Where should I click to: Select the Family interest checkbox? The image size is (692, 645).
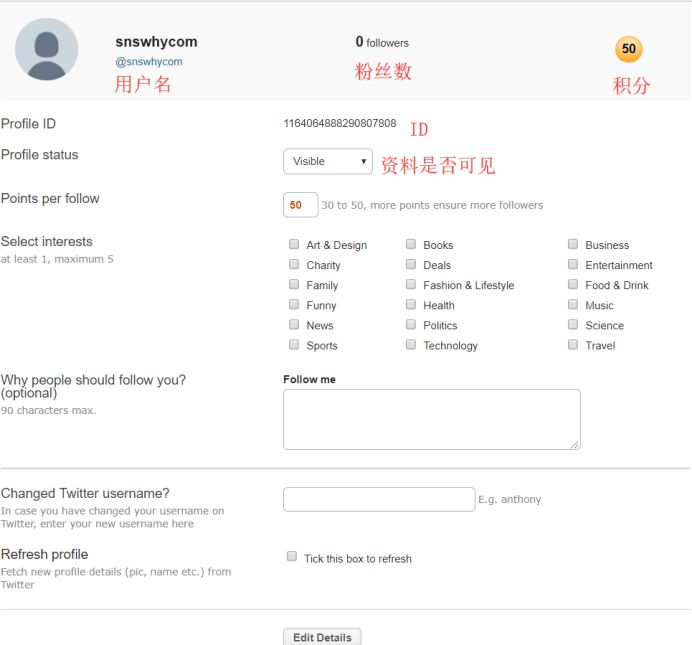[294, 284]
